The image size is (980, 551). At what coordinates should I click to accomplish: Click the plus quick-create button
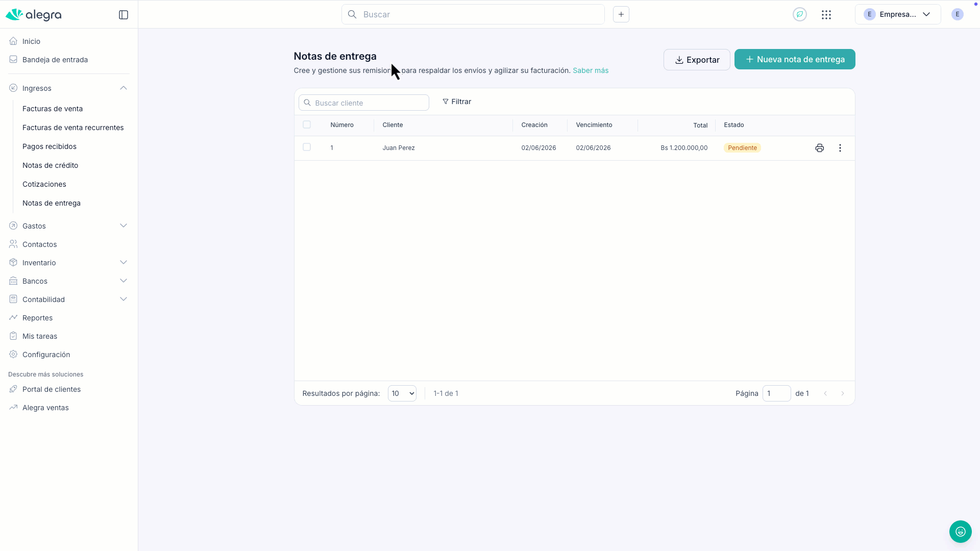coord(621,14)
